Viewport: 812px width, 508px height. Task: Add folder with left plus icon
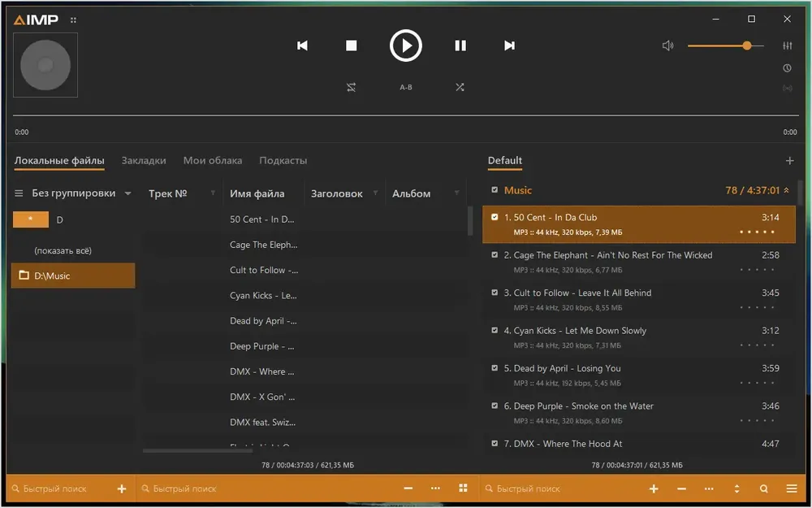[122, 488]
